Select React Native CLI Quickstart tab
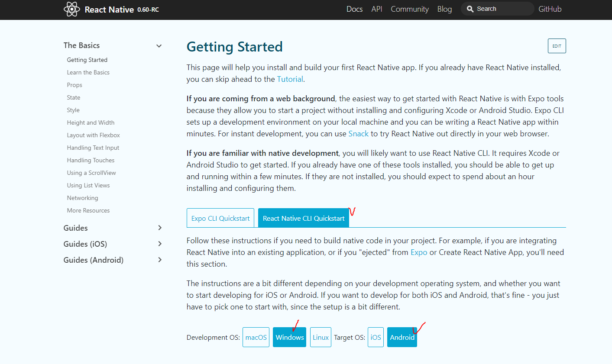Viewport: 612px width, 364px height. (x=304, y=218)
